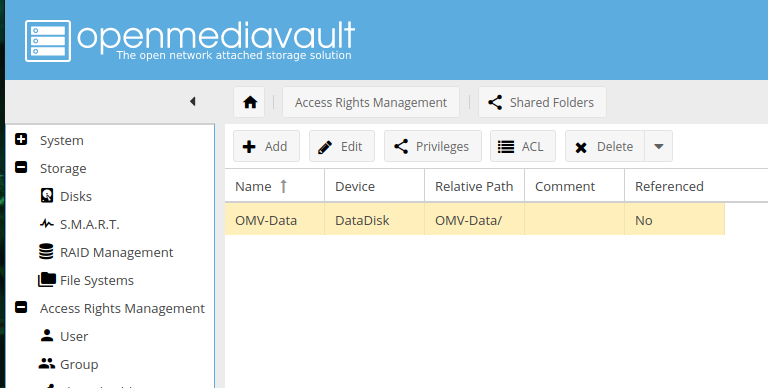Select the Storage label in the sidebar

pos(63,168)
